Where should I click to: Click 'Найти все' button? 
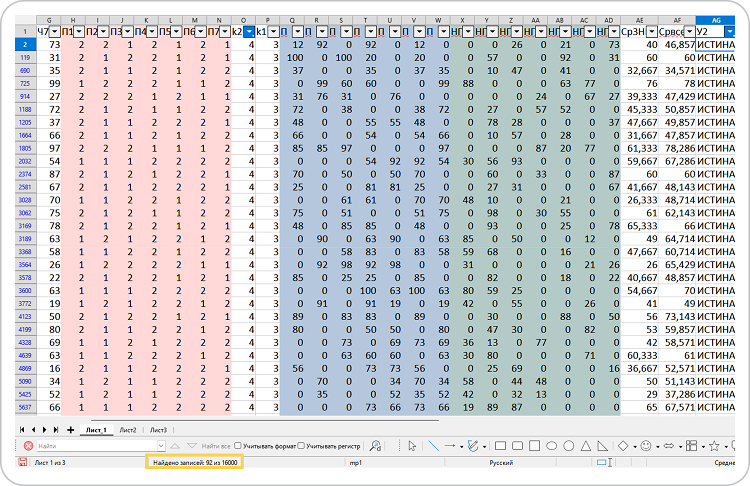pos(216,446)
